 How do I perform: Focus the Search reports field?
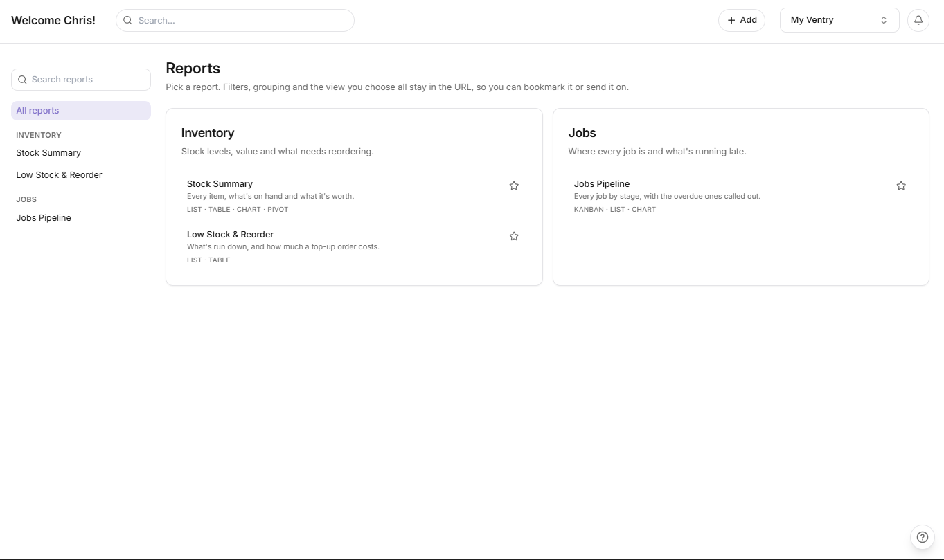click(81, 80)
